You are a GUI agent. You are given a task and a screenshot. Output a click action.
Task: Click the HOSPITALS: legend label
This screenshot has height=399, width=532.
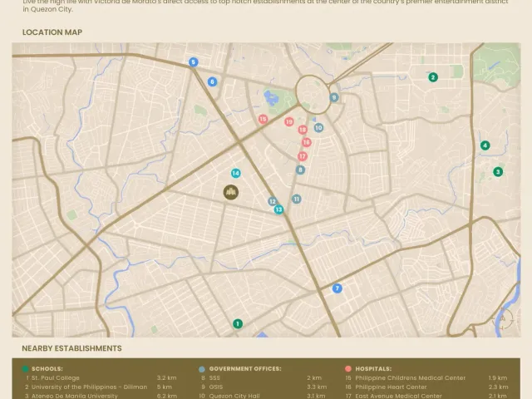[373, 369]
